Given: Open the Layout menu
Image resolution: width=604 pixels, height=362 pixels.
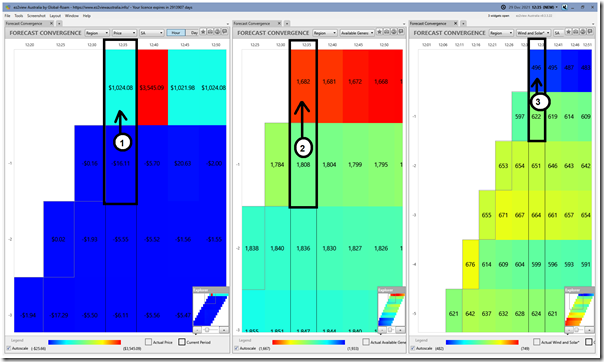Looking at the screenshot, I should tap(55, 16).
